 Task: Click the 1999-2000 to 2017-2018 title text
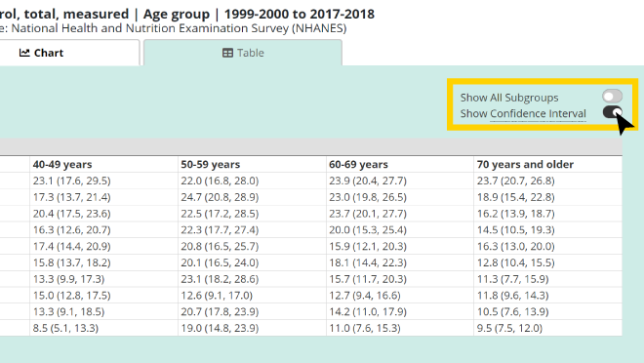click(299, 14)
